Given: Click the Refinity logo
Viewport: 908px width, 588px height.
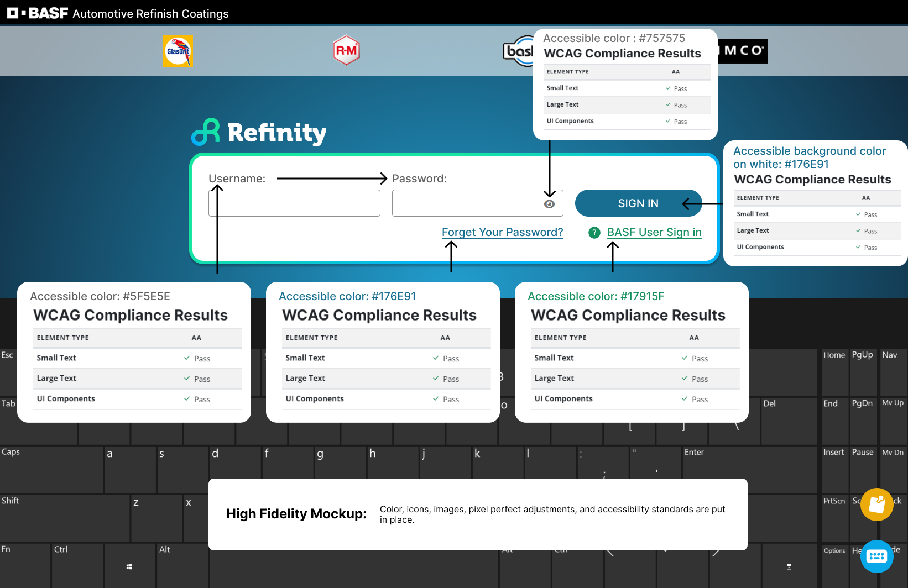Looking at the screenshot, I should click(259, 132).
